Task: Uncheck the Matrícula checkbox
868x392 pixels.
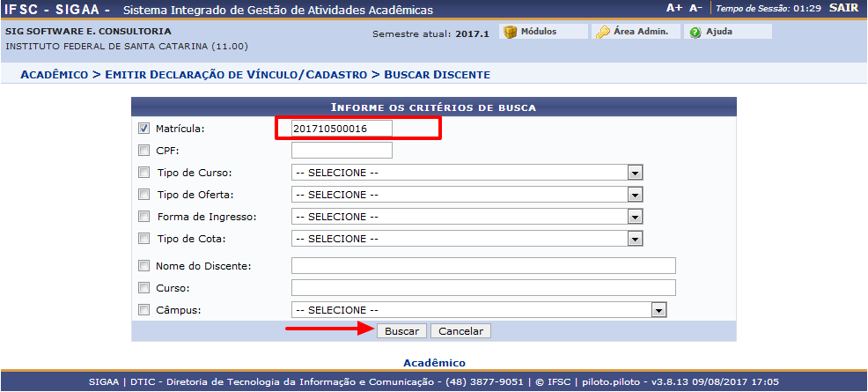Action: coord(144,129)
